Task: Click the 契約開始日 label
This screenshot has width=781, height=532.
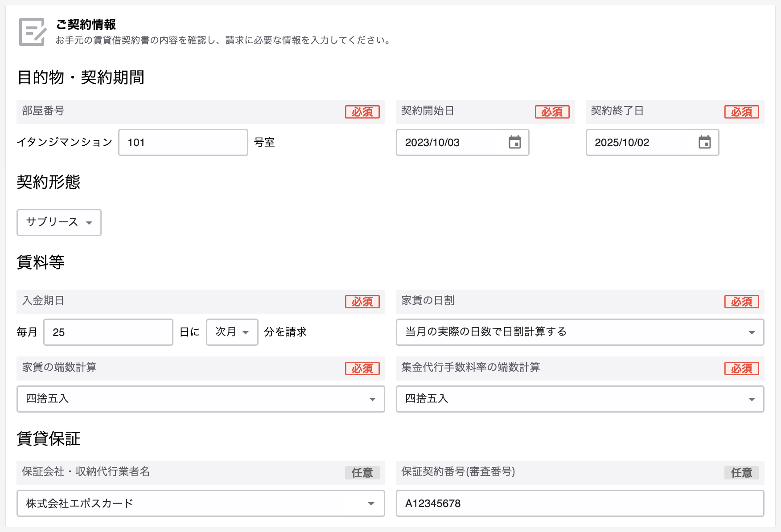Action: (x=428, y=111)
